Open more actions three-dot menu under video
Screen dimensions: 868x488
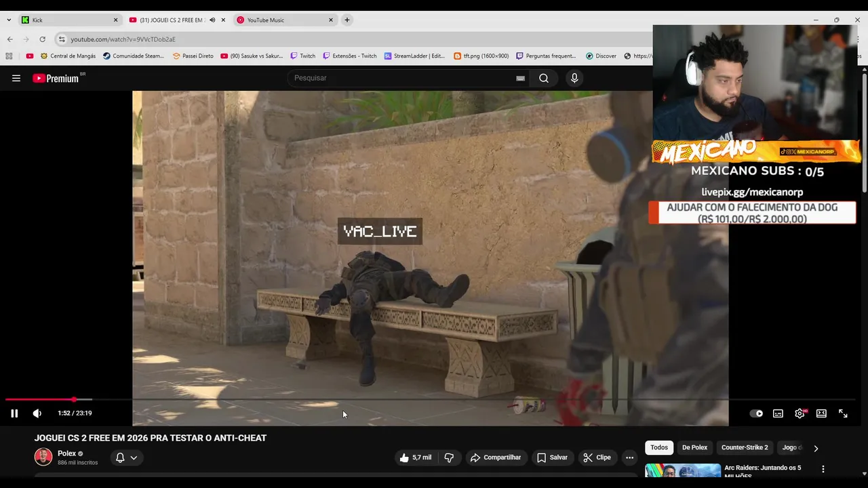pos(629,457)
